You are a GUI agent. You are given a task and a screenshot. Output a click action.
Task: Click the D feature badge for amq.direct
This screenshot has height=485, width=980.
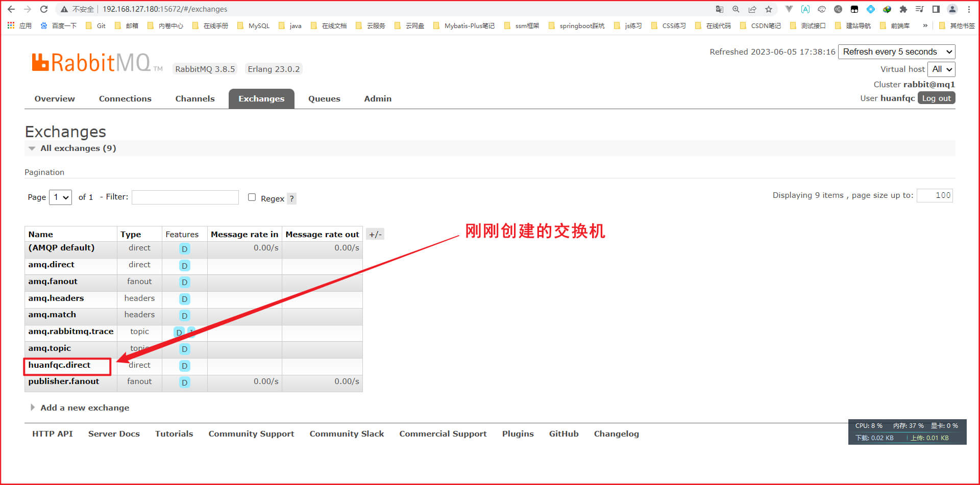click(x=185, y=266)
